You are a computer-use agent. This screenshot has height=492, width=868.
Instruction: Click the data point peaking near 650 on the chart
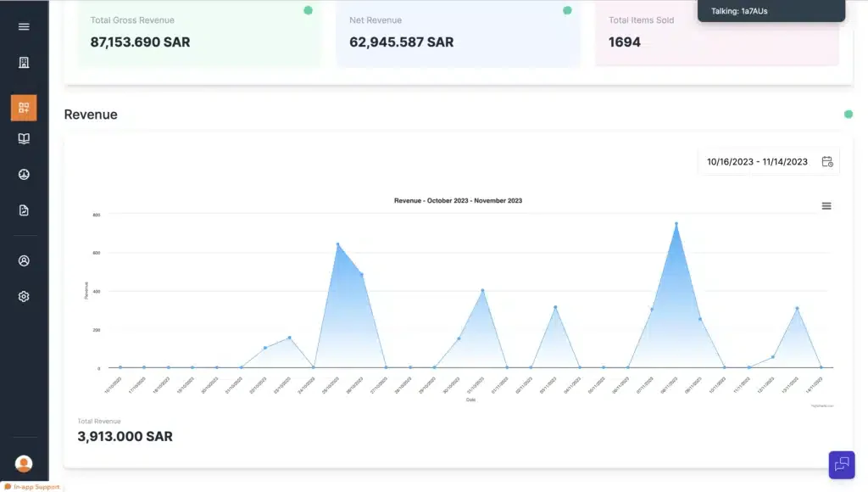(337, 244)
